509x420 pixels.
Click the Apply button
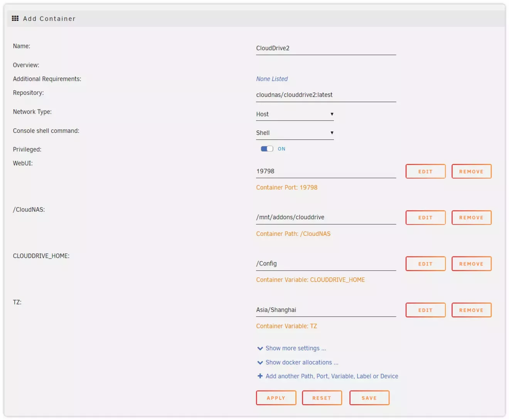click(276, 398)
